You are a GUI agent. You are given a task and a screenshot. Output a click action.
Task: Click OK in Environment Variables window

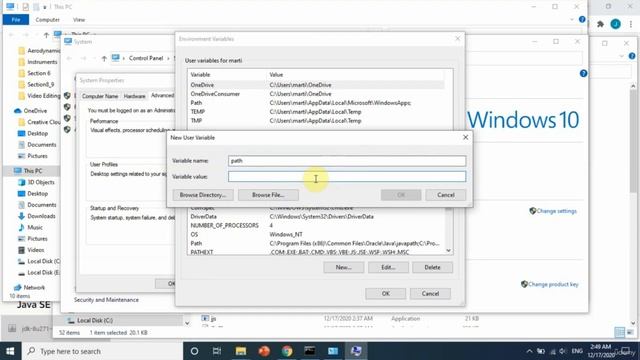point(386,293)
